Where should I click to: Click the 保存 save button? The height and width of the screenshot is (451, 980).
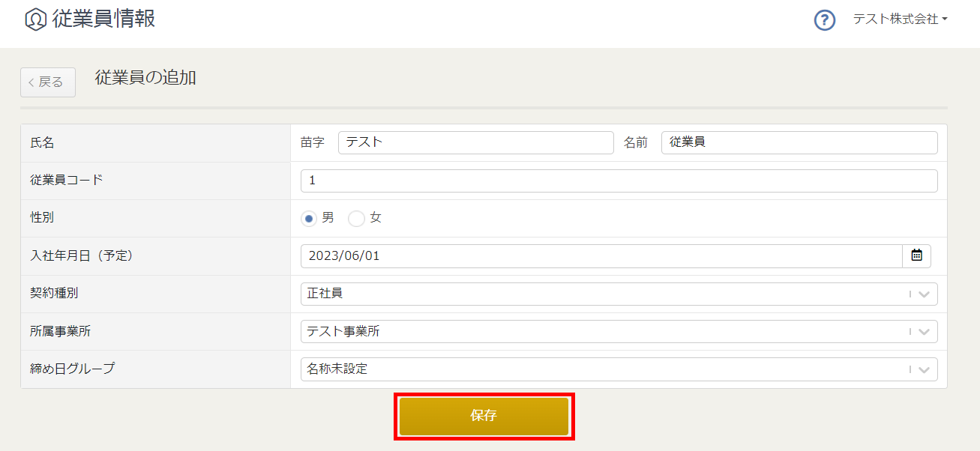point(484,416)
